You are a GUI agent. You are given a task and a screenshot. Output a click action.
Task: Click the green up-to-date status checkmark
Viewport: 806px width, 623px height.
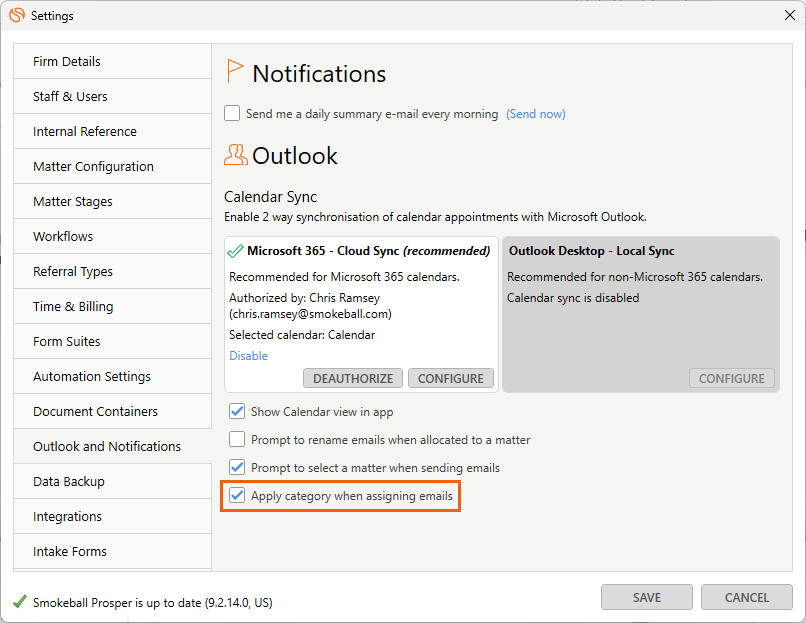20,602
